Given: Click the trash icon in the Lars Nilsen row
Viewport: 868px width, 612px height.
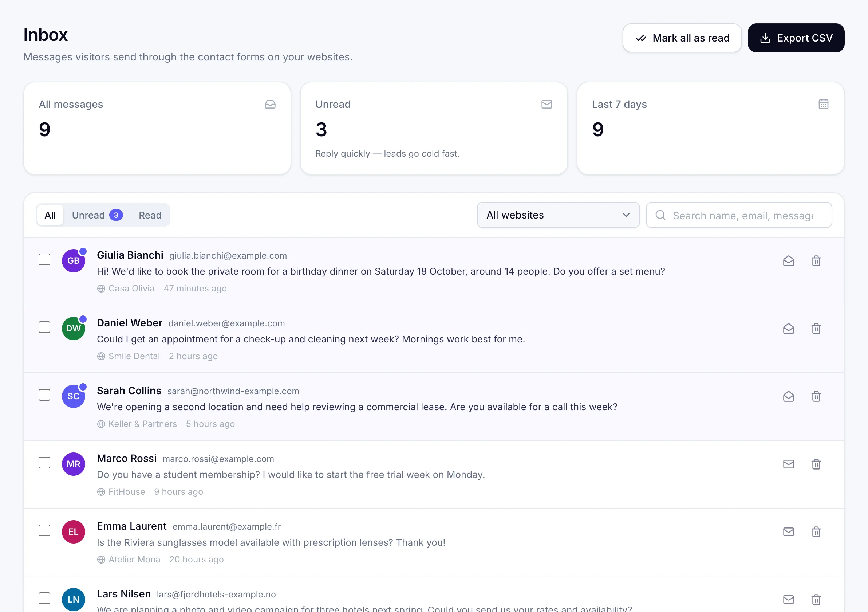Looking at the screenshot, I should (x=816, y=600).
